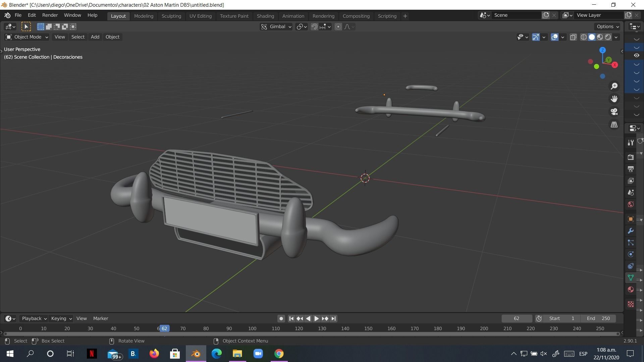The width and height of the screenshot is (644, 362).
Task: Switch to the Modeling workspace tab
Action: (x=144, y=16)
